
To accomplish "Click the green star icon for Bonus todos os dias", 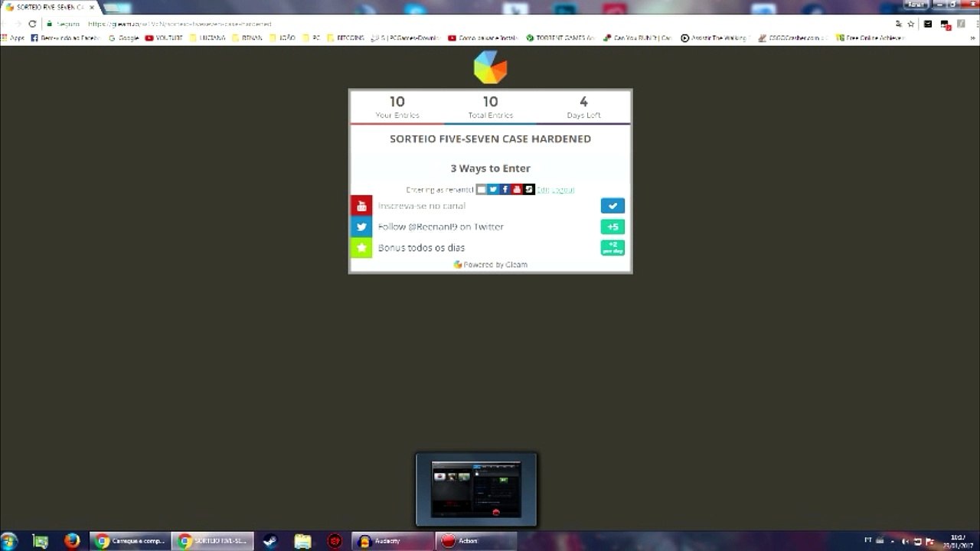I will (361, 248).
